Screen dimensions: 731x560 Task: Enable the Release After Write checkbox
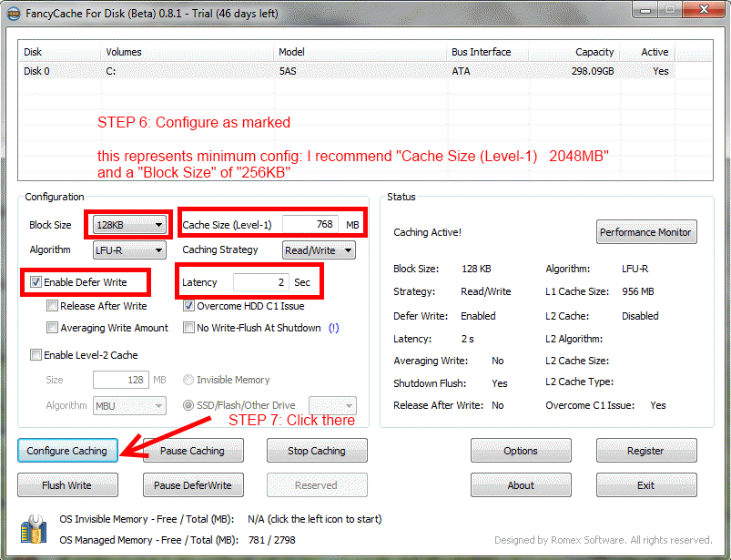(52, 306)
